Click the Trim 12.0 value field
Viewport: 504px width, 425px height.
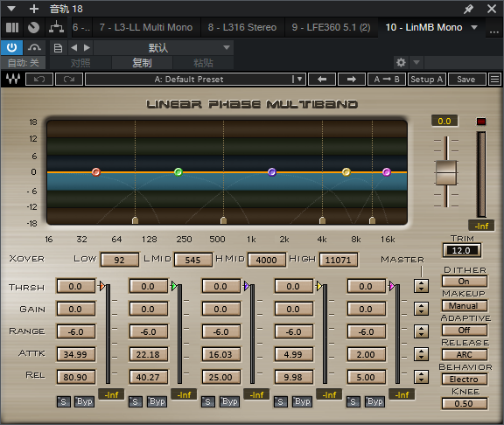click(462, 250)
